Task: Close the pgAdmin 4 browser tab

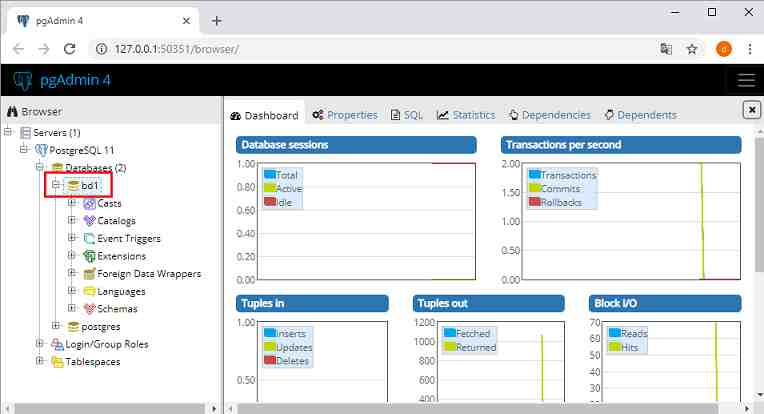Action: click(186, 21)
